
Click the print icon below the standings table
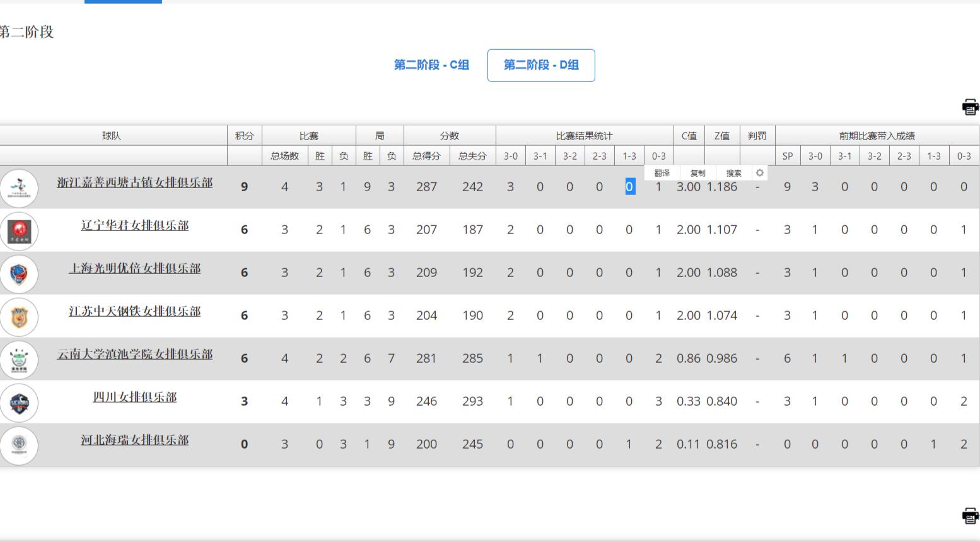tap(971, 515)
